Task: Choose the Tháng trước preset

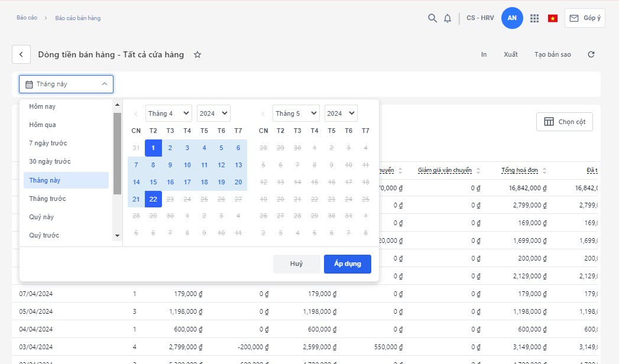Action: click(x=47, y=199)
